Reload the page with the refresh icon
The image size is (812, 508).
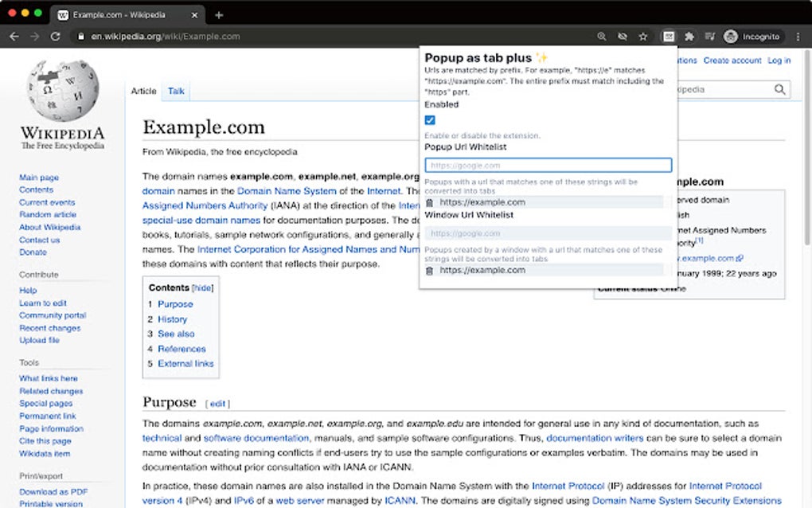click(54, 36)
